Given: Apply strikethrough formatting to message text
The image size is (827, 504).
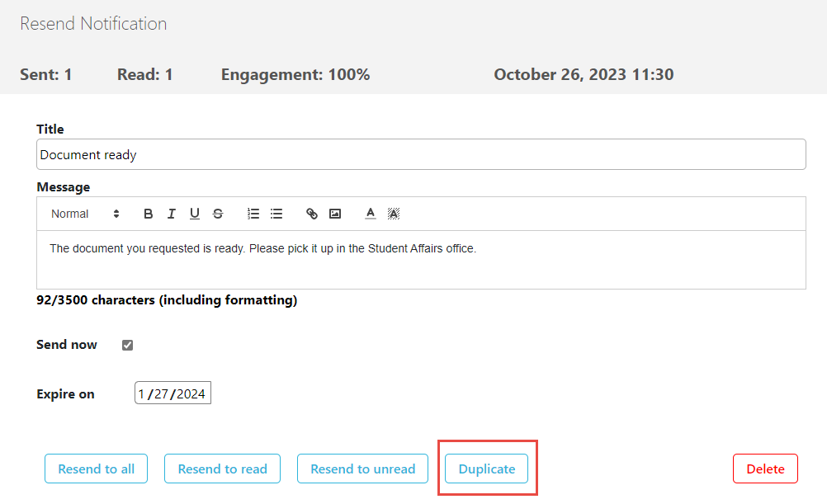Looking at the screenshot, I should point(218,214).
